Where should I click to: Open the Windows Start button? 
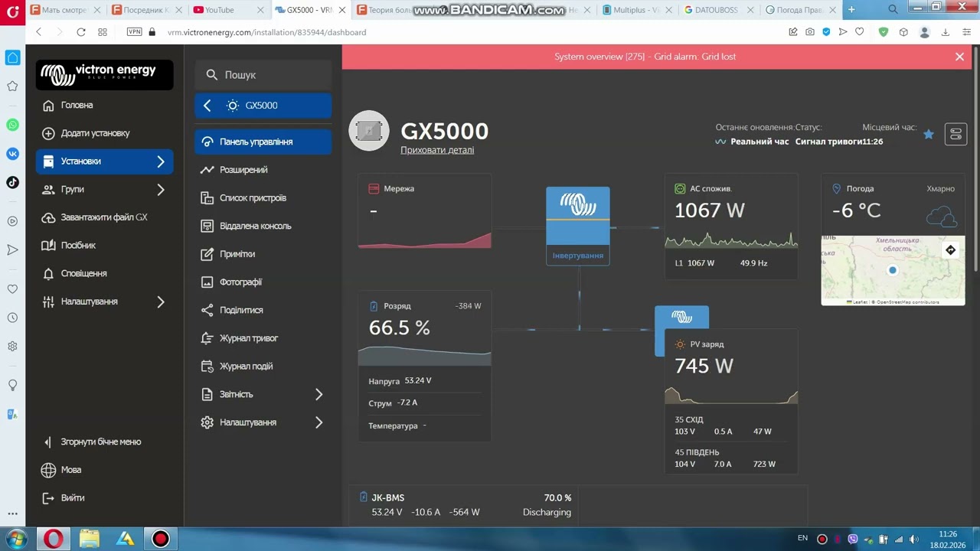coord(16,539)
